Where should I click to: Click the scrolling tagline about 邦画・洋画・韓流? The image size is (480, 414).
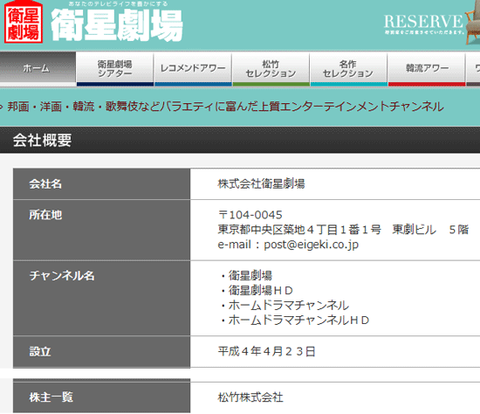click(x=225, y=107)
